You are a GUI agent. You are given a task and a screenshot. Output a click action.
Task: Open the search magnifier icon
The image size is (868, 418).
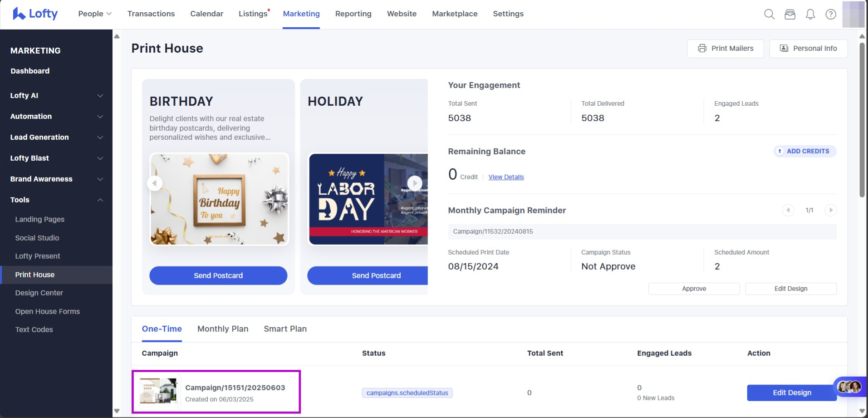tap(769, 14)
